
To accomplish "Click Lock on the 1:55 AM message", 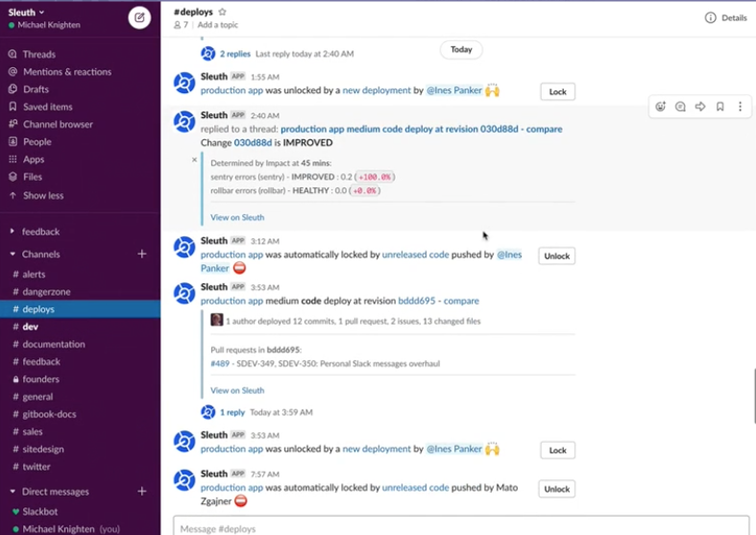I will pos(558,91).
